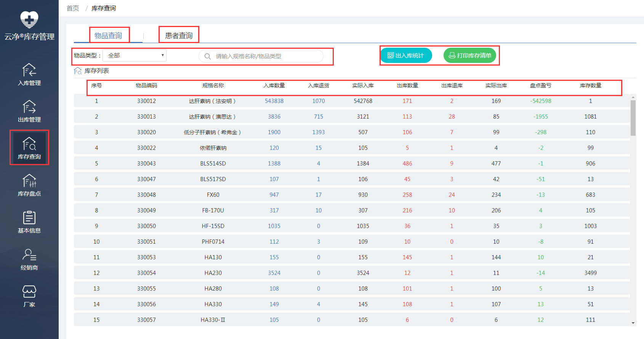Open 库存盘点 sidebar icon
Viewport: 644px width, 339px height.
click(x=29, y=181)
